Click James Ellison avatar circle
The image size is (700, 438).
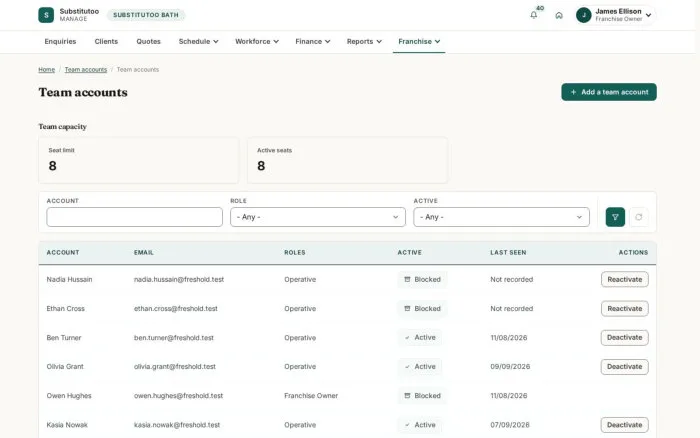click(x=583, y=15)
